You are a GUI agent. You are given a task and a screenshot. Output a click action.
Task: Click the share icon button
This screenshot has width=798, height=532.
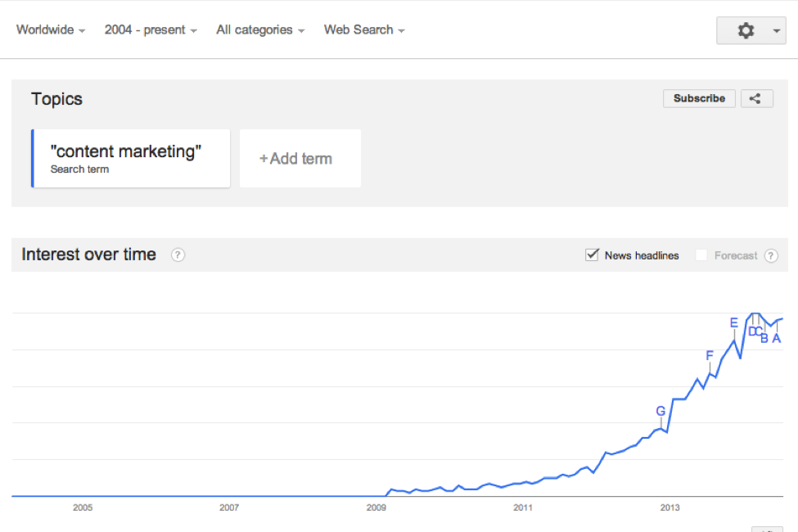[756, 98]
